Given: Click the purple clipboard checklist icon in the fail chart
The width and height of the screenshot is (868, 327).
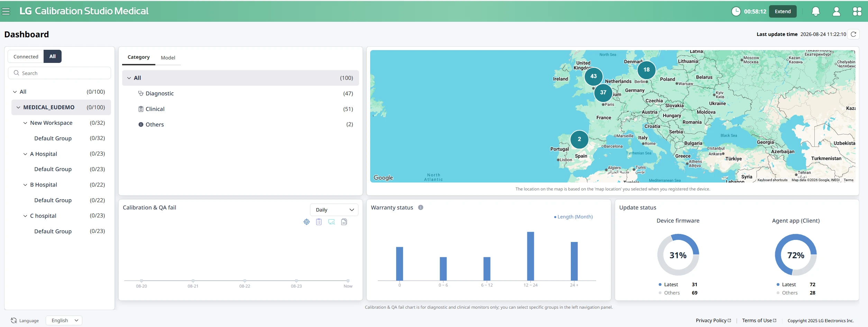Looking at the screenshot, I should click(x=319, y=222).
